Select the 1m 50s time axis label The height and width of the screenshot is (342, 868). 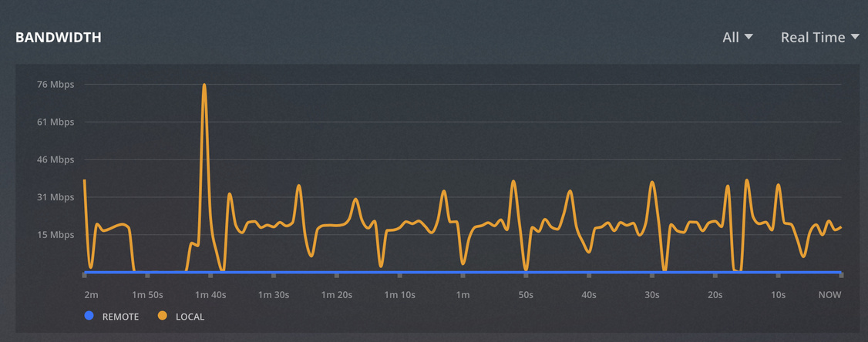pos(147,295)
